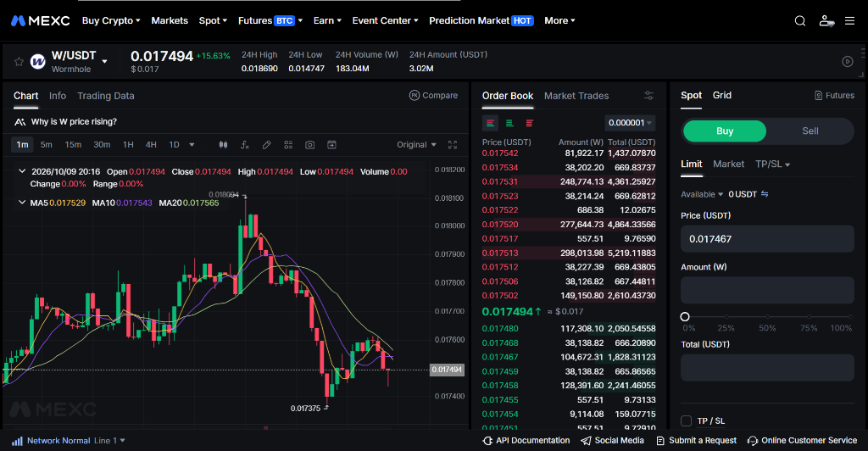Image resolution: width=868 pixels, height=451 pixels.
Task: Open the search icon in the header
Action: [800, 20]
